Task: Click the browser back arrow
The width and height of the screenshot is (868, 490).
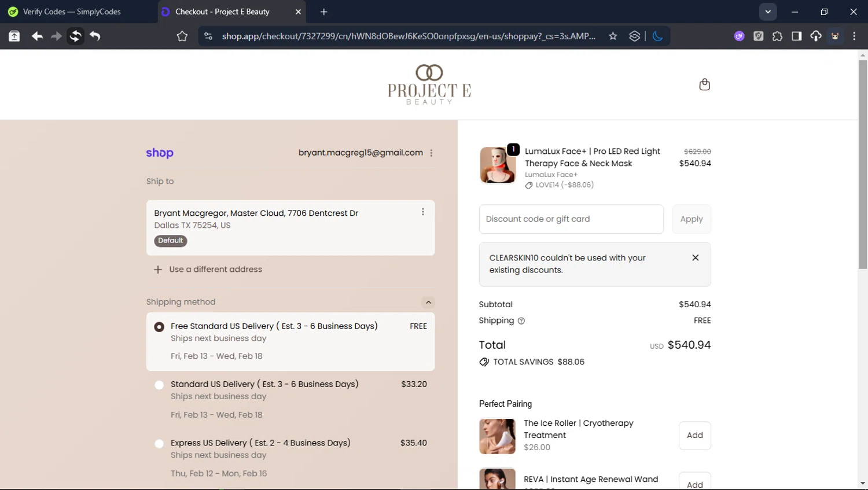Action: 37,36
